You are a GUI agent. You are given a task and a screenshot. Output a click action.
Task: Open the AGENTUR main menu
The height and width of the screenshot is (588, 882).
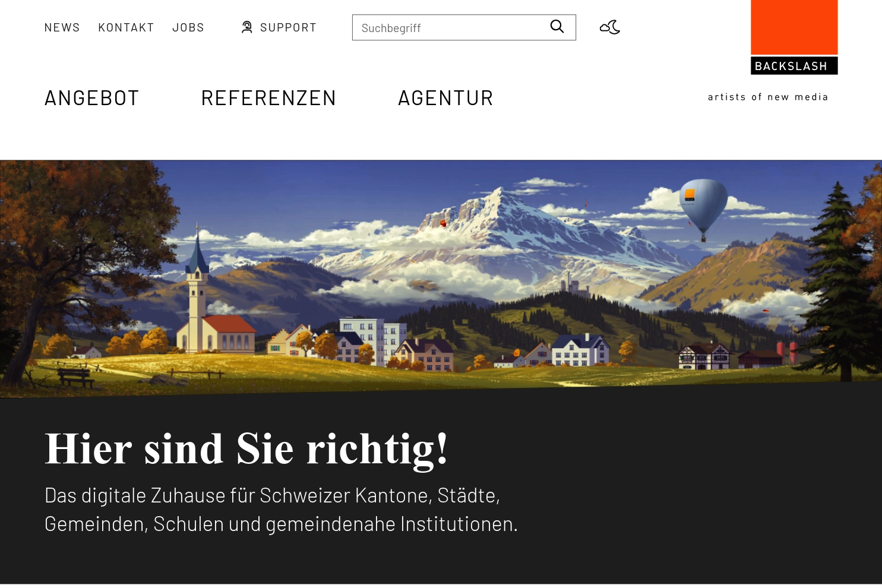pos(445,98)
